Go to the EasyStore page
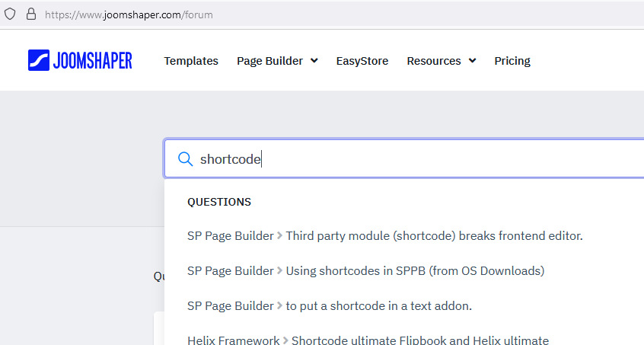This screenshot has width=644, height=345. [x=362, y=61]
